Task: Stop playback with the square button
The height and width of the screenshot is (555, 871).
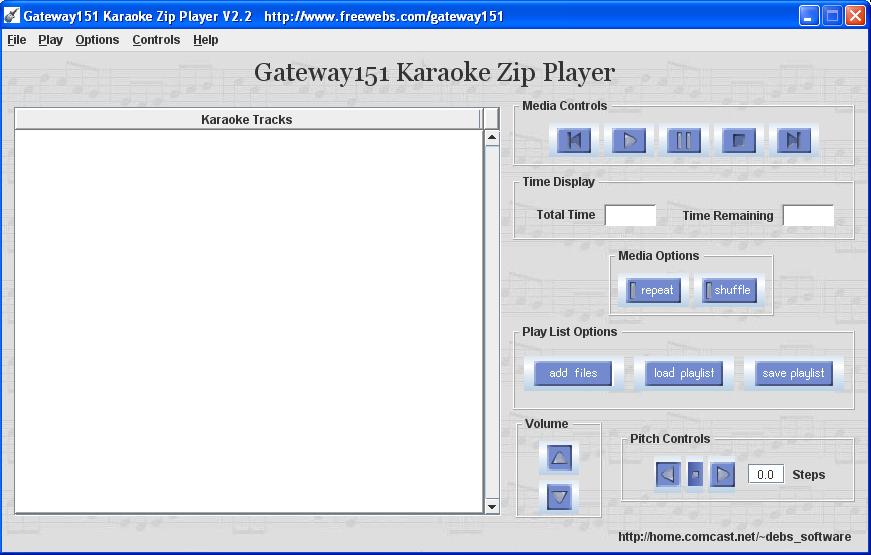Action: (739, 140)
